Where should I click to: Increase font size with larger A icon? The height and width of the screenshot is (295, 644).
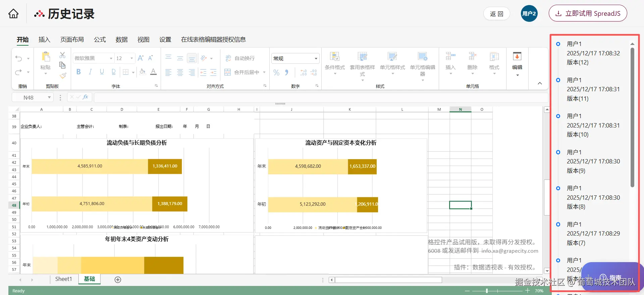point(141,58)
